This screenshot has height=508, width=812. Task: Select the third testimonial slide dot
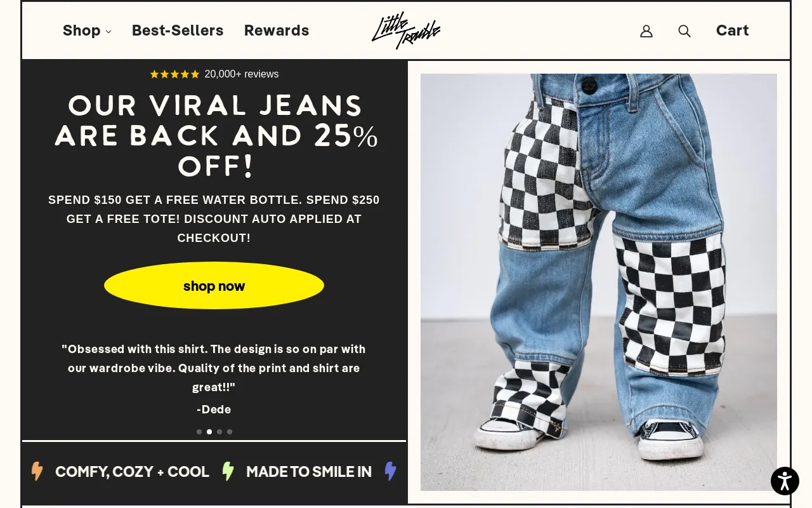click(x=219, y=432)
